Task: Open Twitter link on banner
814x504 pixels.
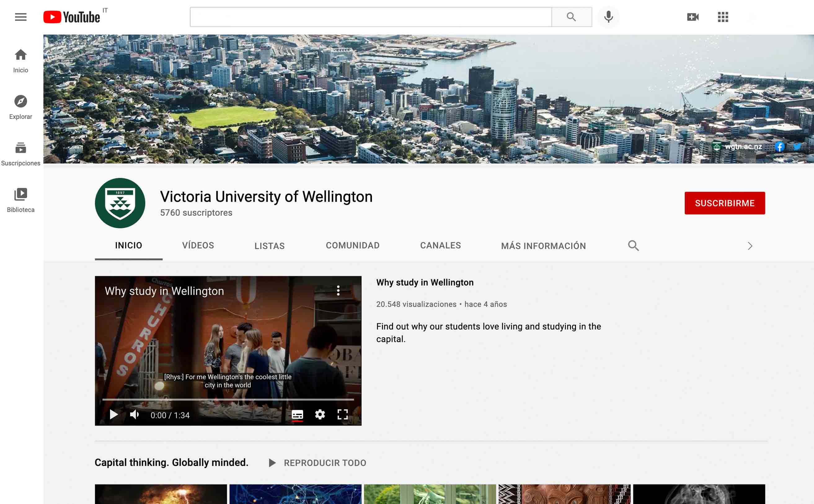Action: [x=797, y=146]
